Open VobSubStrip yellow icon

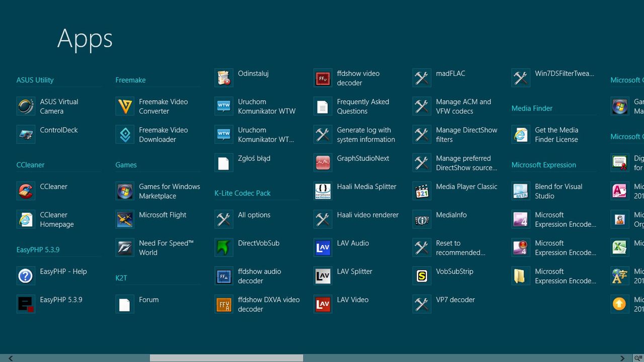coord(422,276)
